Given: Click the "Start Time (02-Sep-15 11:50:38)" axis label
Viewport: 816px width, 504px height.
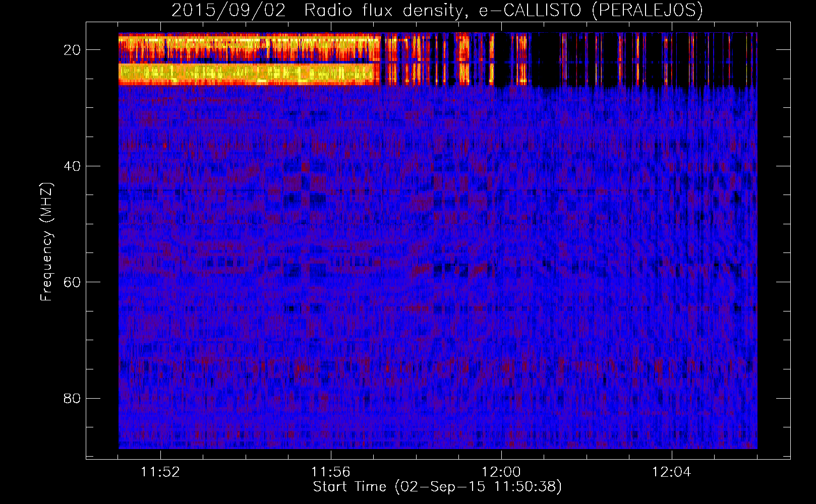Looking at the screenshot, I should tap(437, 487).
